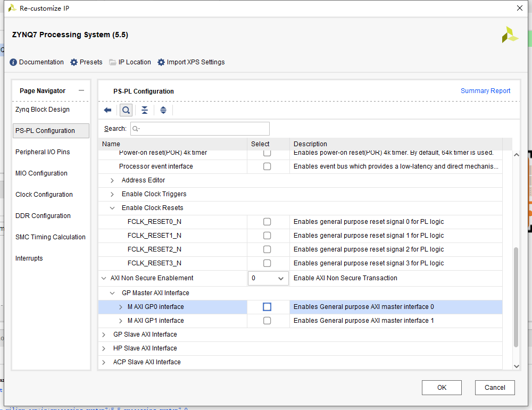
Task: Toggle the search magnifier toolbar icon
Action: (126, 110)
